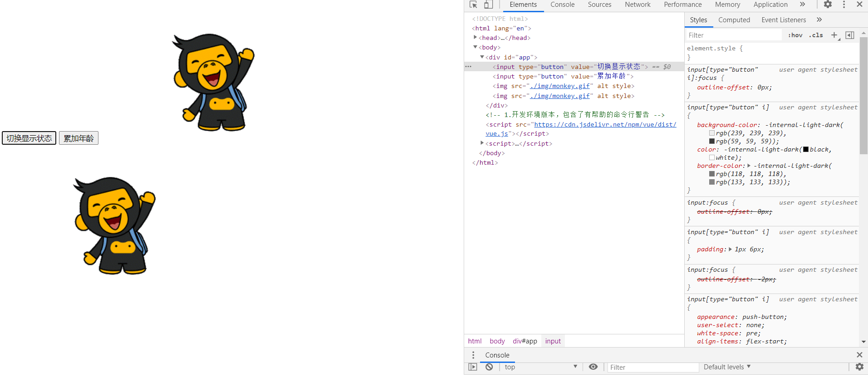Open the Network tab
The width and height of the screenshot is (868, 377).
click(x=638, y=5)
